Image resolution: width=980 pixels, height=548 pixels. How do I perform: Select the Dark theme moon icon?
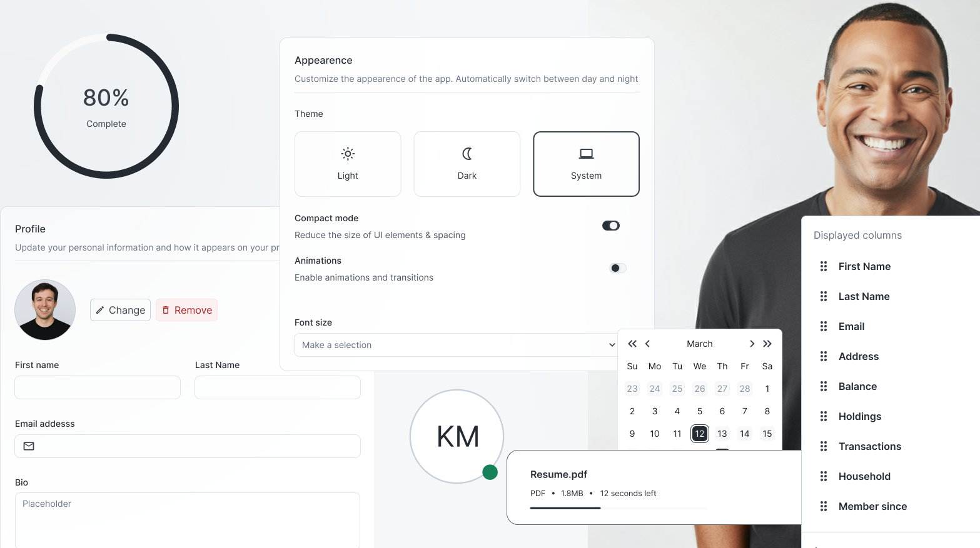pyautogui.click(x=467, y=154)
